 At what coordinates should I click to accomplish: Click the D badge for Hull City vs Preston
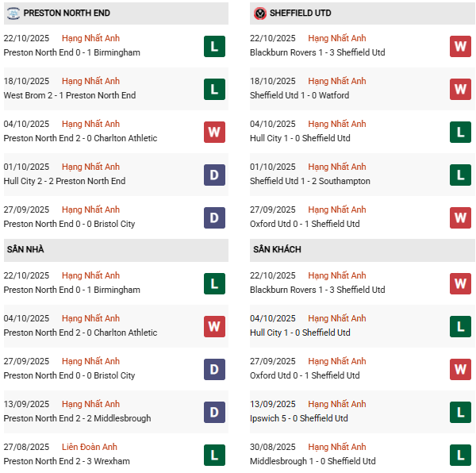coord(214,175)
